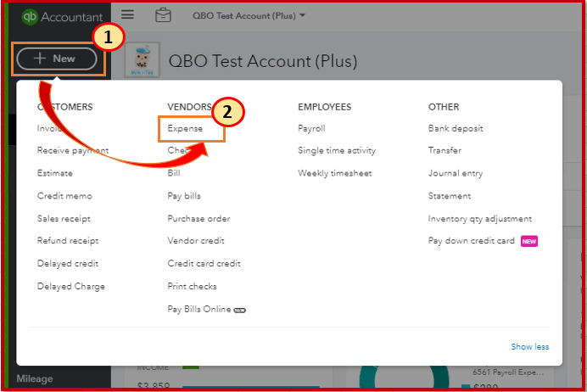Screen dimensions: 587x392
Task: Click the QBO Test Account (Plus) page title
Action: tap(263, 61)
